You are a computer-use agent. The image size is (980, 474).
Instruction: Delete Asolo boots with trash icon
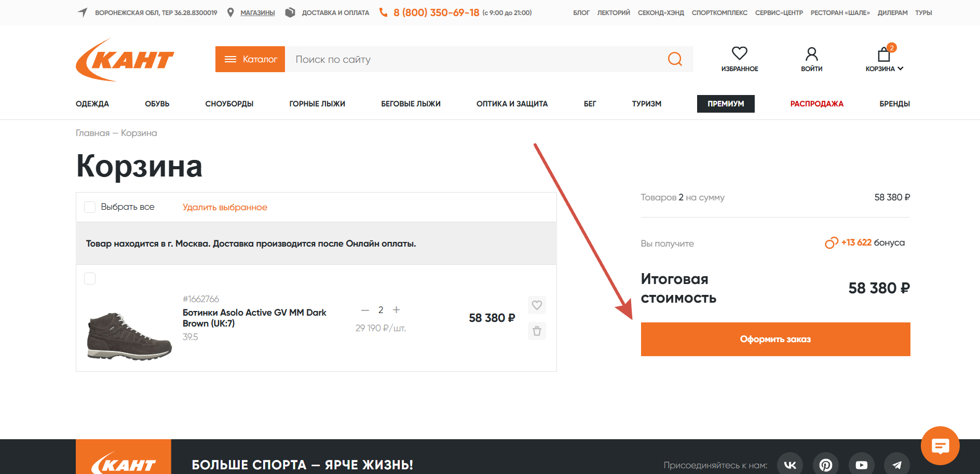[537, 331]
